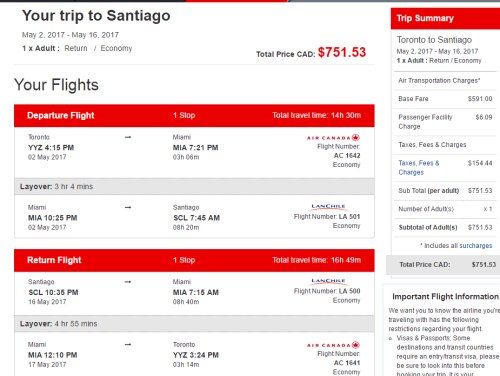Click flight number AC 1642
500x376 pixels.
(347, 155)
